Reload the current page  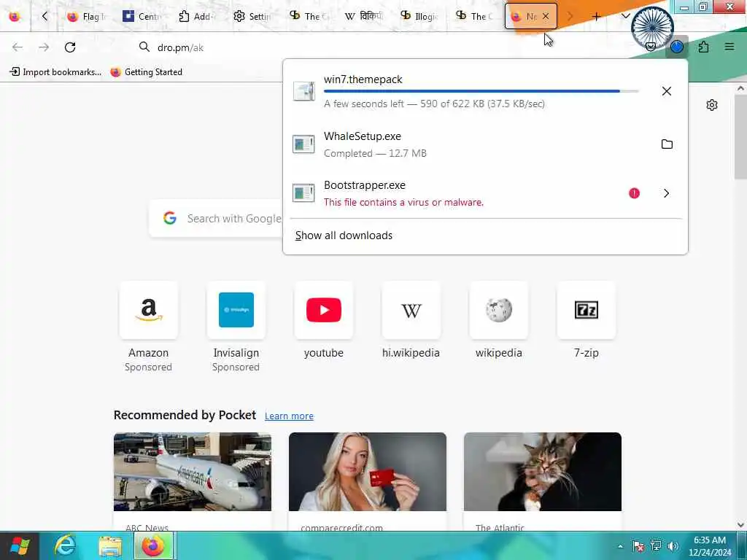70,47
